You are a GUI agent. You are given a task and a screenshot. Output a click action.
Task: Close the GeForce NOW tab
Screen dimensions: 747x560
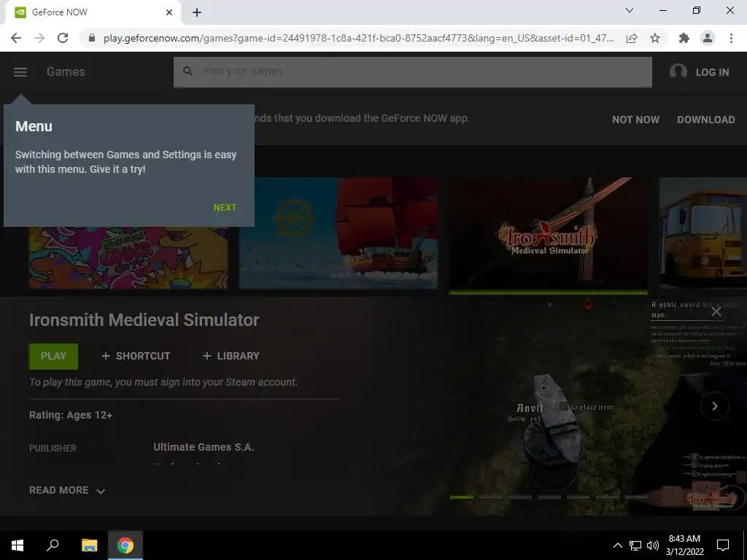point(169,12)
